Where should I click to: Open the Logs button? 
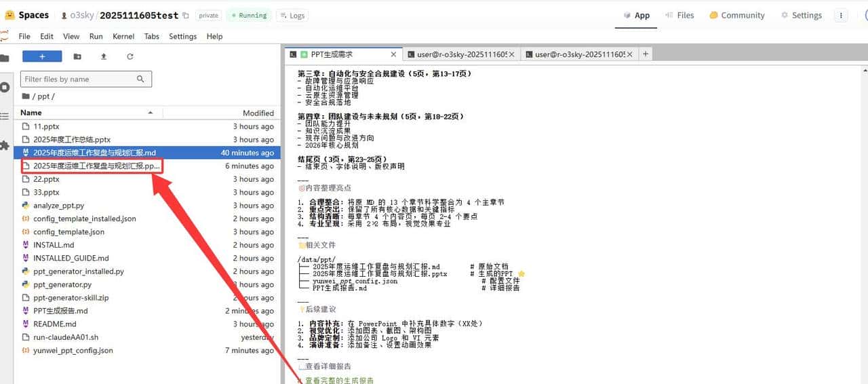[x=292, y=16]
